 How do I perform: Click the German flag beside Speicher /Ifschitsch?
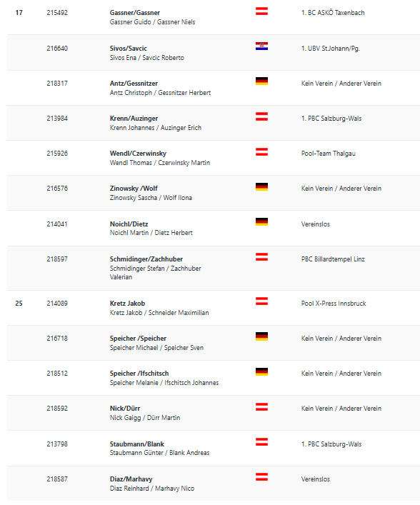coord(261,371)
